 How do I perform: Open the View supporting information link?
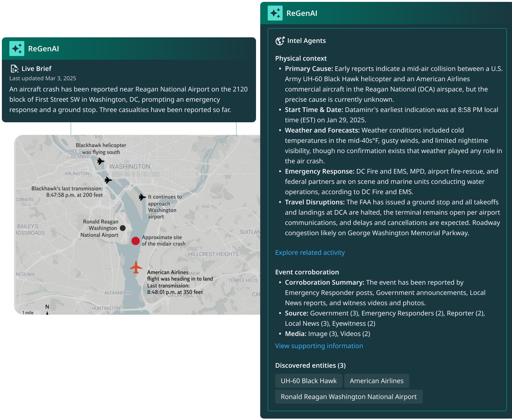[319, 346]
